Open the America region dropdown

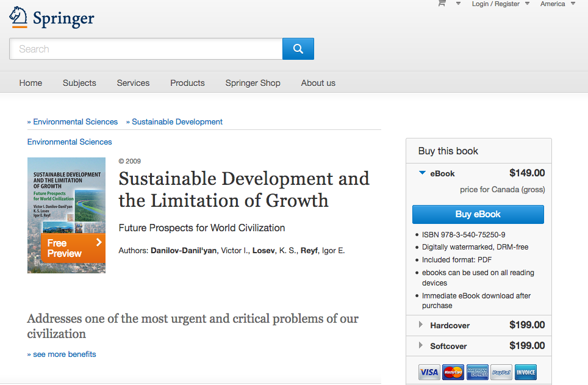click(x=557, y=4)
